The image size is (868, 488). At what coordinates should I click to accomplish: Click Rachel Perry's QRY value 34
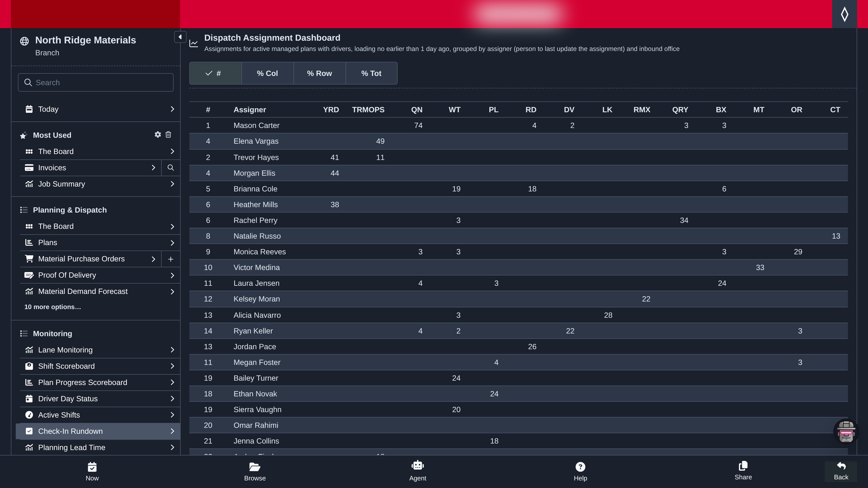(x=684, y=221)
